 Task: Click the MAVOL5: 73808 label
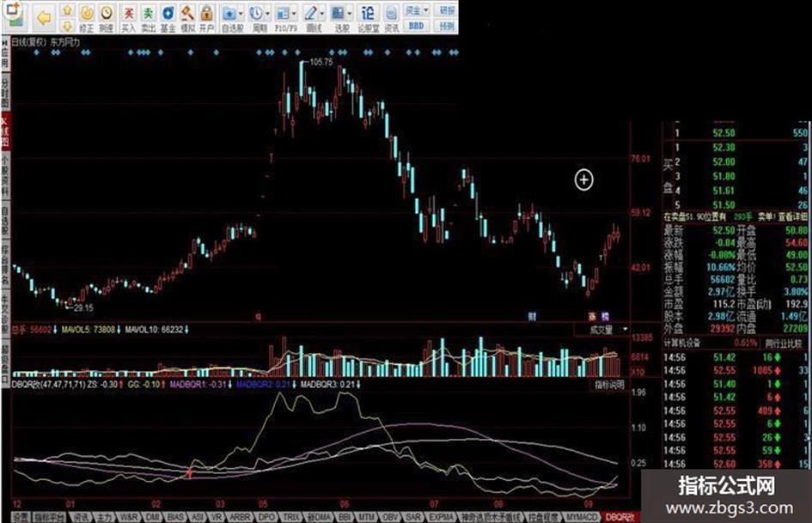coord(88,329)
